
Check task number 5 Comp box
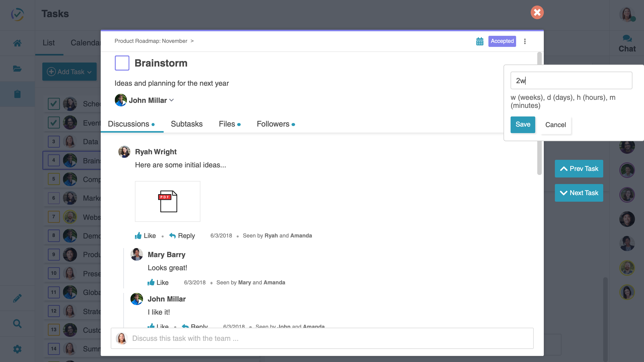[54, 179]
